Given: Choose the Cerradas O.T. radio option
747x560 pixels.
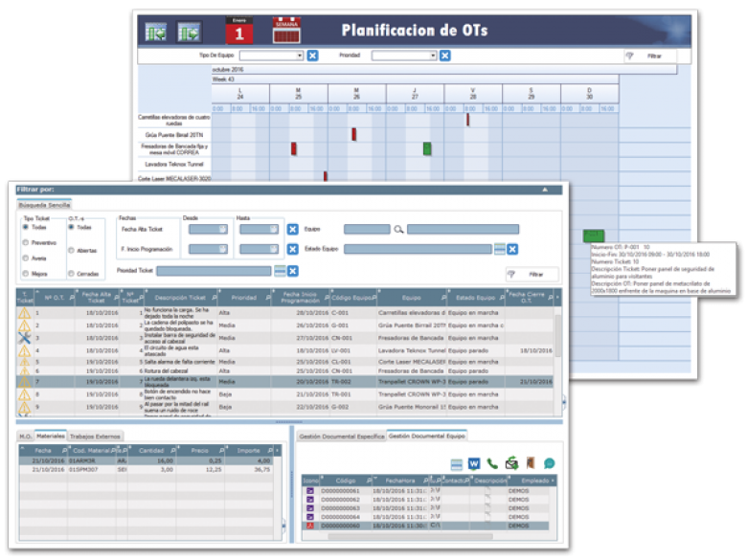Looking at the screenshot, I should (x=72, y=272).
